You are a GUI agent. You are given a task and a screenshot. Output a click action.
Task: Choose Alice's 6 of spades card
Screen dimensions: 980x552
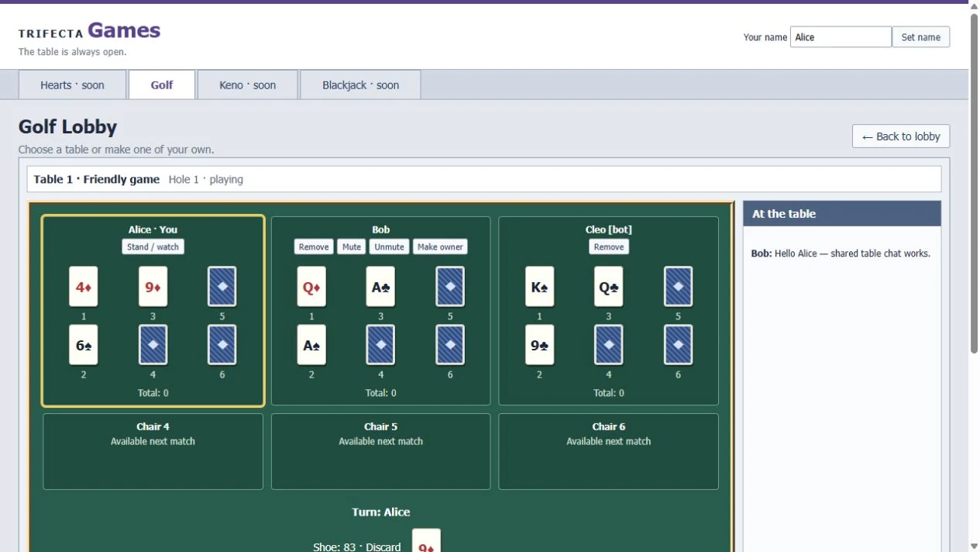pos(84,345)
